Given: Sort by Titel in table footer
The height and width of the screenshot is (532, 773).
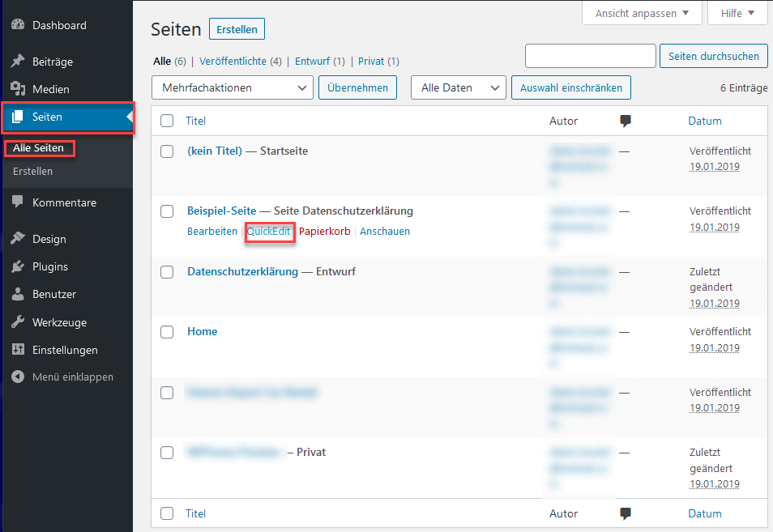Looking at the screenshot, I should (196, 513).
